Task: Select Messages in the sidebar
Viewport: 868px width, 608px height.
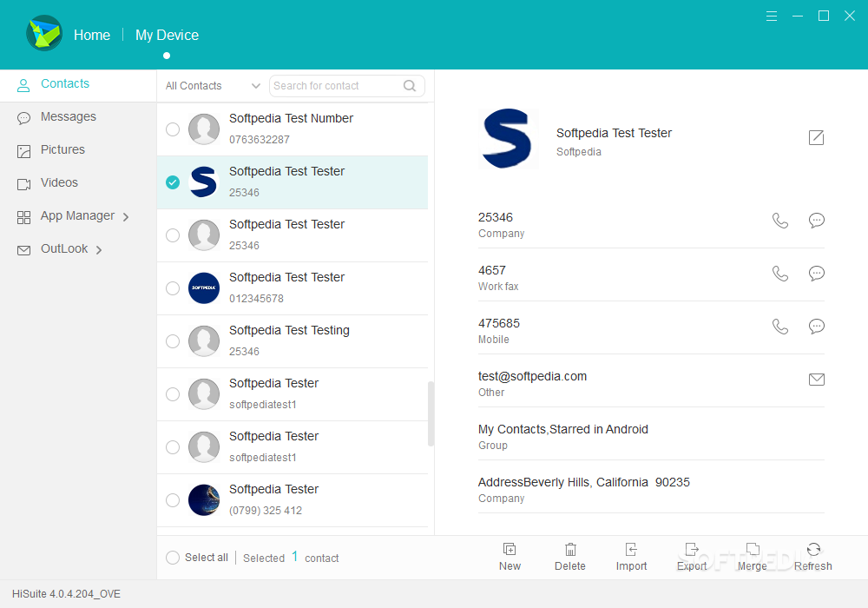Action: (x=78, y=117)
